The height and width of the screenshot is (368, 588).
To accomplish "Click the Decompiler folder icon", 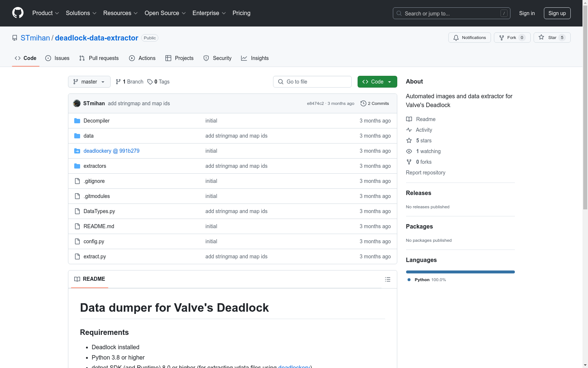I will point(77,121).
